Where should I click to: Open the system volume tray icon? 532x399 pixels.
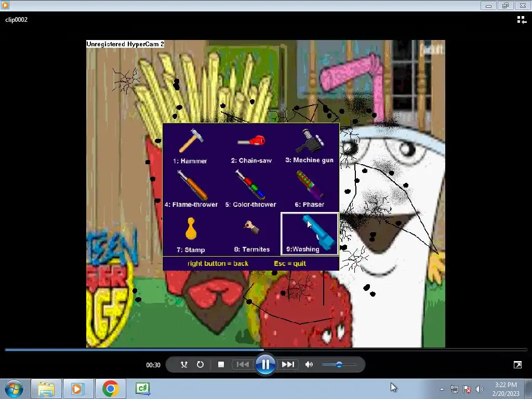480,389
